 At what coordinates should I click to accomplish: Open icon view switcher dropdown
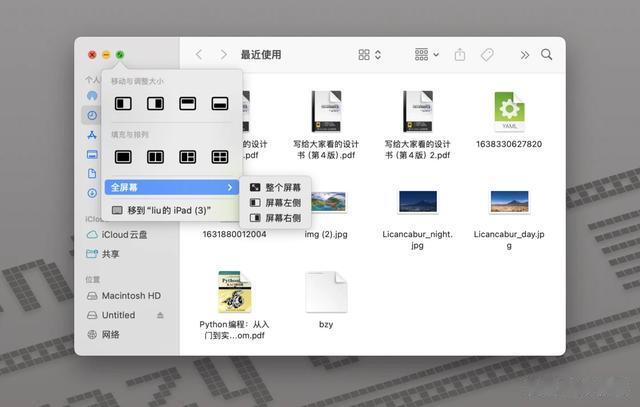(x=370, y=55)
